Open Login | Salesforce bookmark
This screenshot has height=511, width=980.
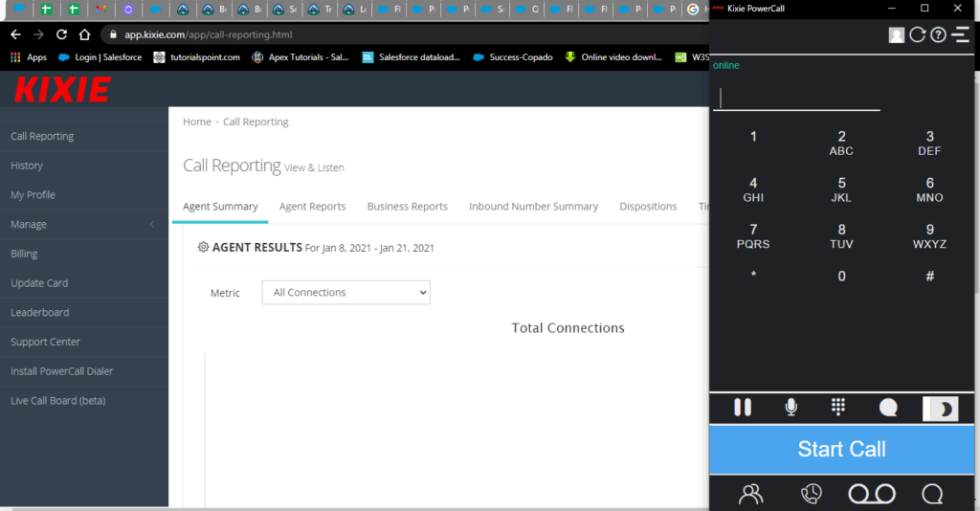click(x=100, y=56)
